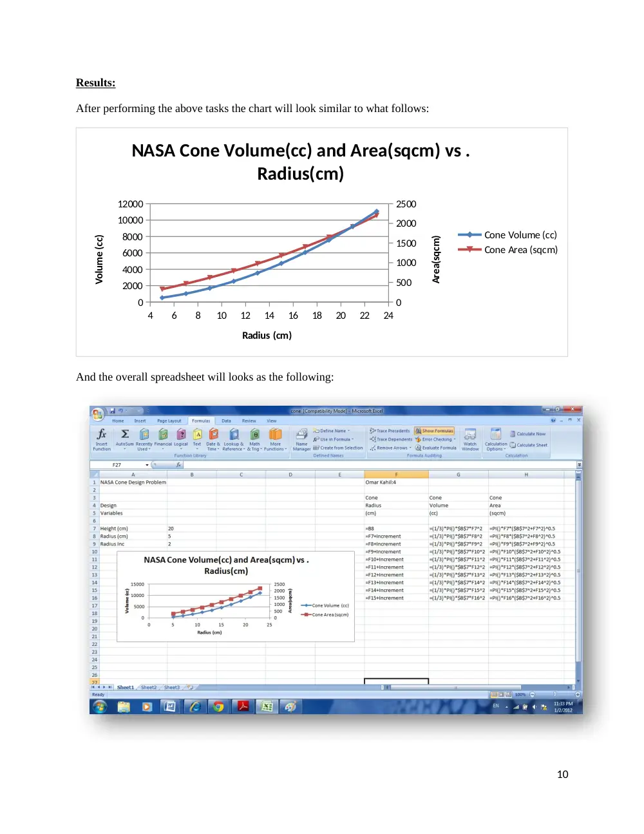Adjust the zoom slider on status bar
The image size is (644, 834).
pyautogui.click(x=553, y=694)
